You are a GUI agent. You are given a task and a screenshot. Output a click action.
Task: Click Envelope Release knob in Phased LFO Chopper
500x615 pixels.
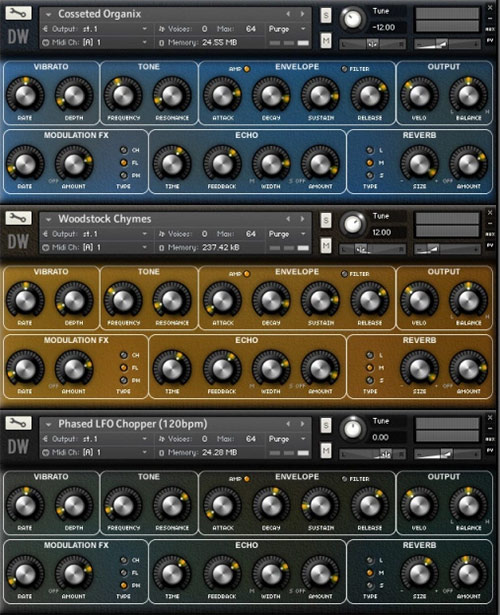370,505
